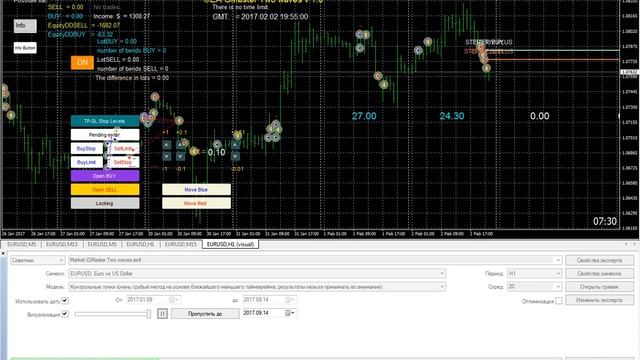
Task: Increase lot by 0.01 with up arrow
Action: (x=235, y=145)
